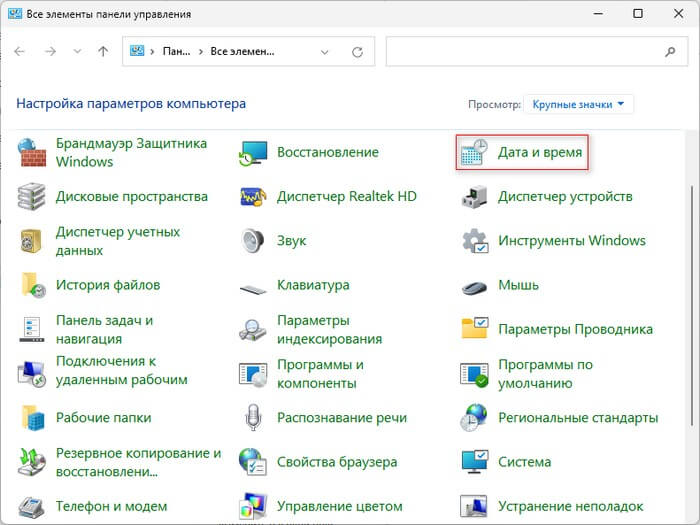Click the Распознавание речи microphone icon
The height and width of the screenshot is (525, 700).
coord(253,417)
